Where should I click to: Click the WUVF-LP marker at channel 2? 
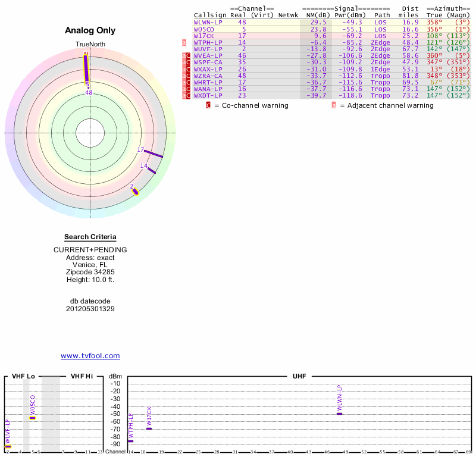8,447
